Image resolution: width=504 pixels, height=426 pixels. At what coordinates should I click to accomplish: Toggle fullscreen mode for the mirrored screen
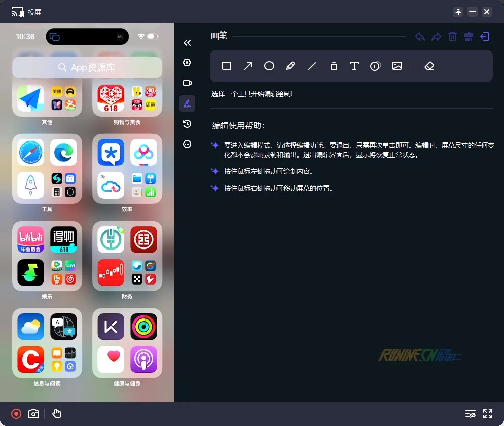coord(488,414)
